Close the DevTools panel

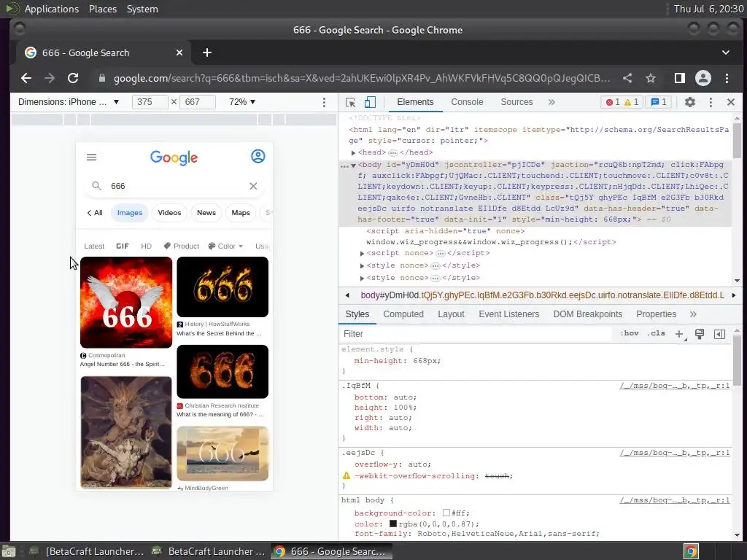pos(731,102)
